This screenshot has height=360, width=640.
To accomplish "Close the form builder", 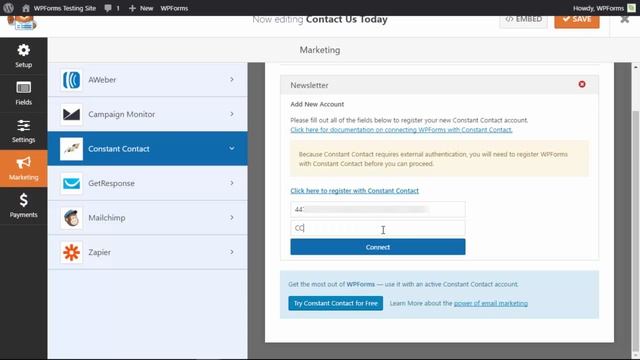I will point(624,19).
